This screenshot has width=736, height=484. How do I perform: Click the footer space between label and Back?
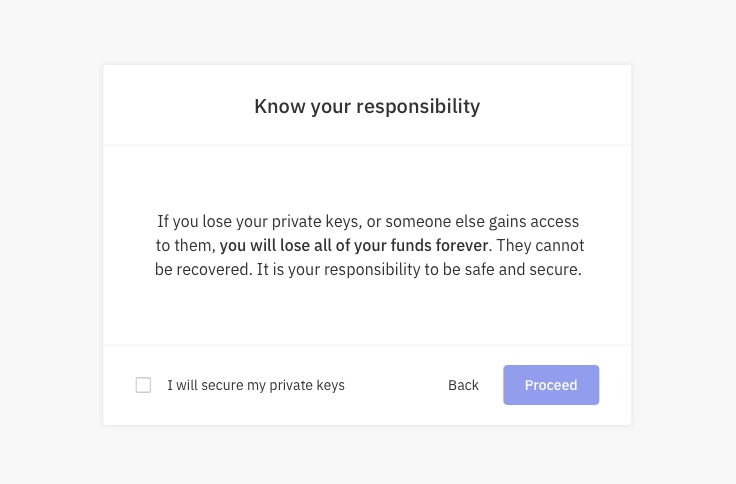(395, 385)
